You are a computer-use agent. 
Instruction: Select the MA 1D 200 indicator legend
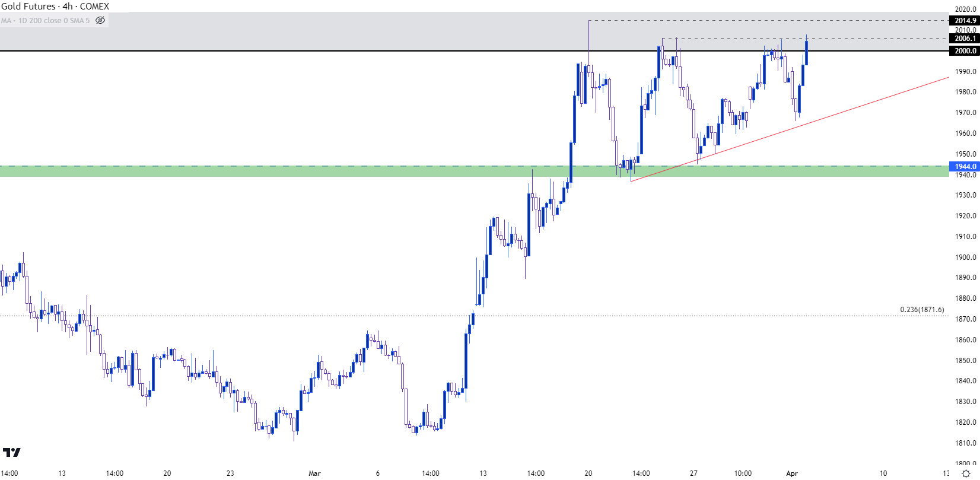coord(46,20)
